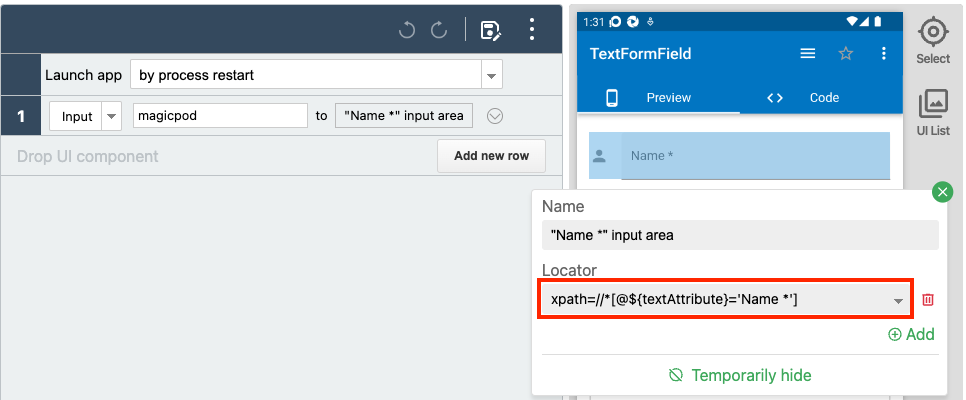Click Add to add a locator
Viewport: 966px width, 400px height.
tap(911, 334)
